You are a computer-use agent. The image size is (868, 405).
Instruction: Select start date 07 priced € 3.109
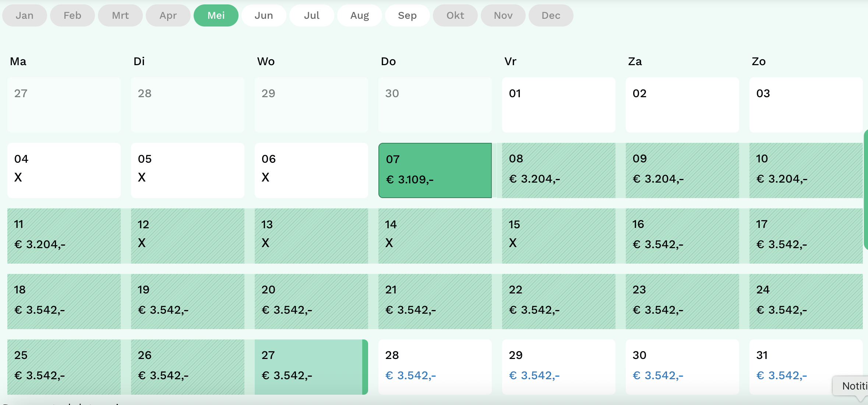point(435,170)
